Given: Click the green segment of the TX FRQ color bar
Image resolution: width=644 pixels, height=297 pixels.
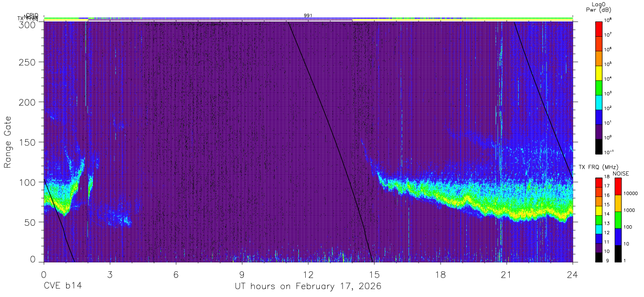Looking at the screenshot, I should coord(599,219).
